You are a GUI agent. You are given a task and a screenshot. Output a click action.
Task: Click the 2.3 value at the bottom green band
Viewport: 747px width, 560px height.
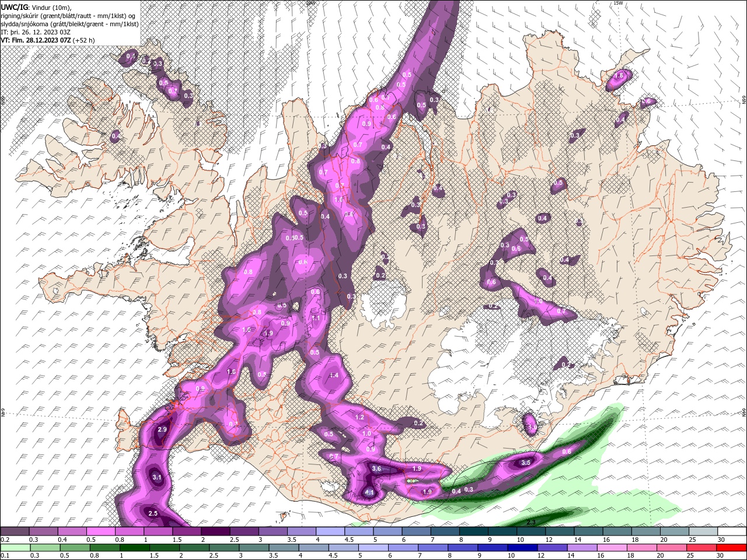531,522
